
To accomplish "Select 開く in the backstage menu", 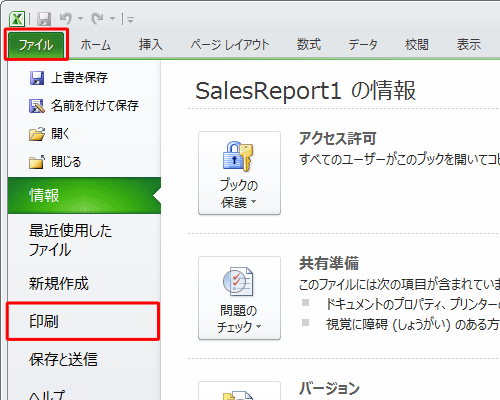I will (x=84, y=134).
